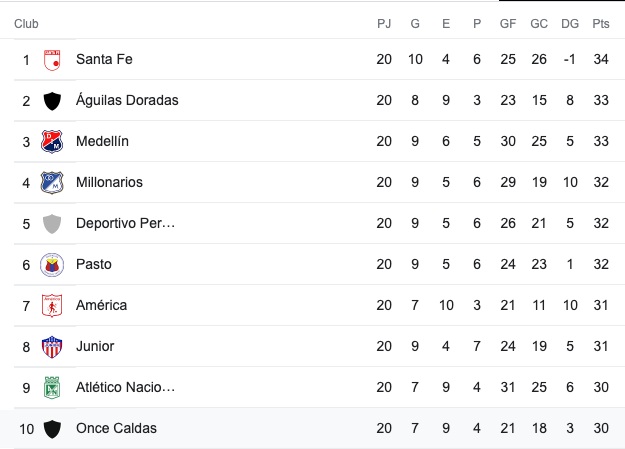The image size is (625, 449).
Task: Click the Santa Fe club crest
Action: point(52,60)
